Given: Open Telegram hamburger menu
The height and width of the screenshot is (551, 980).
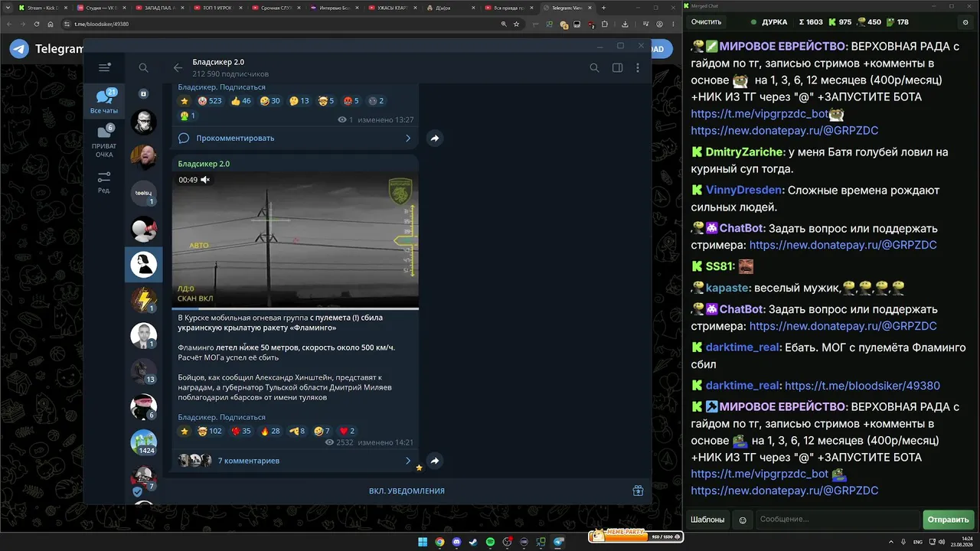Looking at the screenshot, I should [x=105, y=67].
